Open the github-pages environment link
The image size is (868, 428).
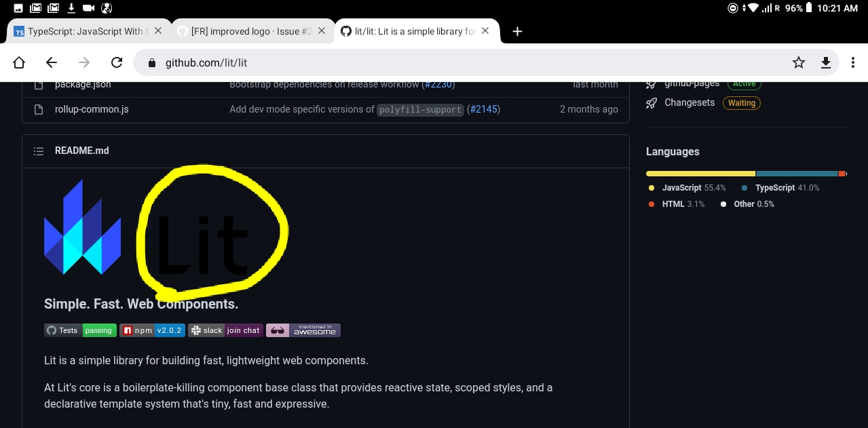(692, 84)
